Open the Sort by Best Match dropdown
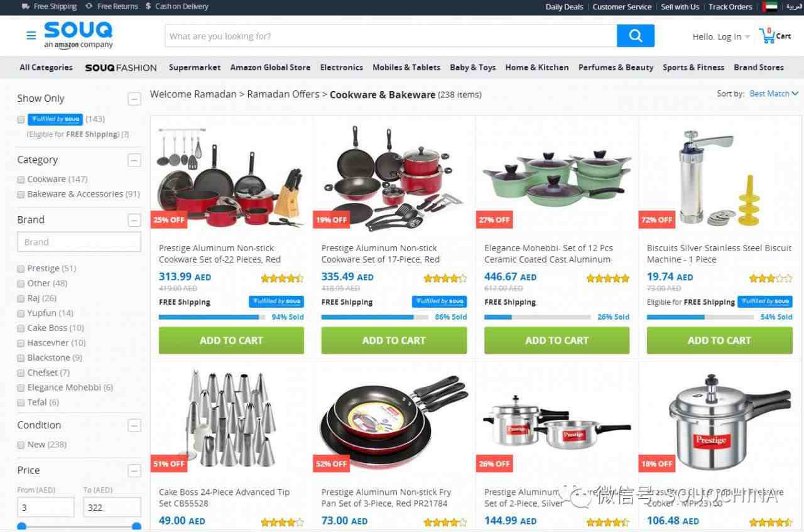Image resolution: width=804 pixels, height=532 pixels. (774, 94)
